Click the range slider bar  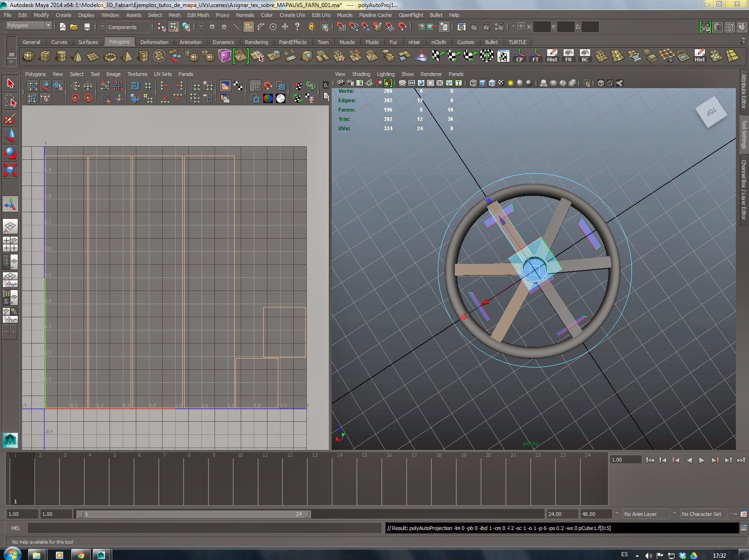coord(193,514)
